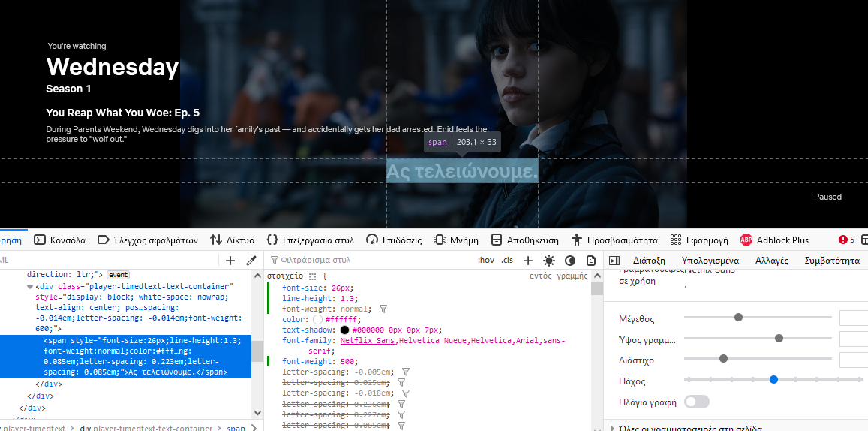Focus the Φιλτράρισμα στυλ filter field
Screen dimensions: 868x431
[368, 260]
